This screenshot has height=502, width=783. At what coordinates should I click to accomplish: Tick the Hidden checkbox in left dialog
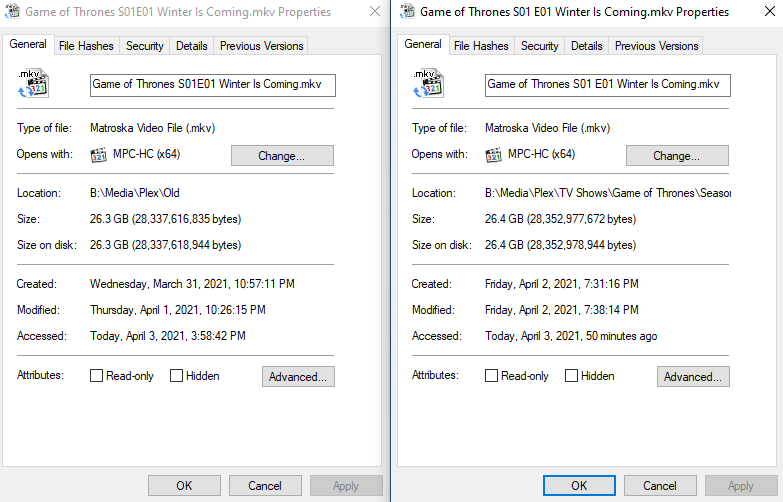click(x=176, y=376)
